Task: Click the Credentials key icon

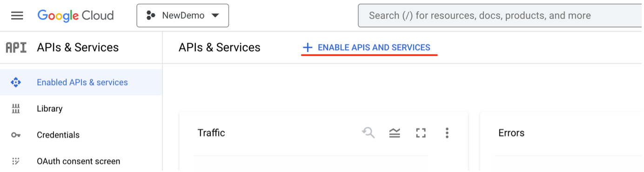Action: pos(16,135)
